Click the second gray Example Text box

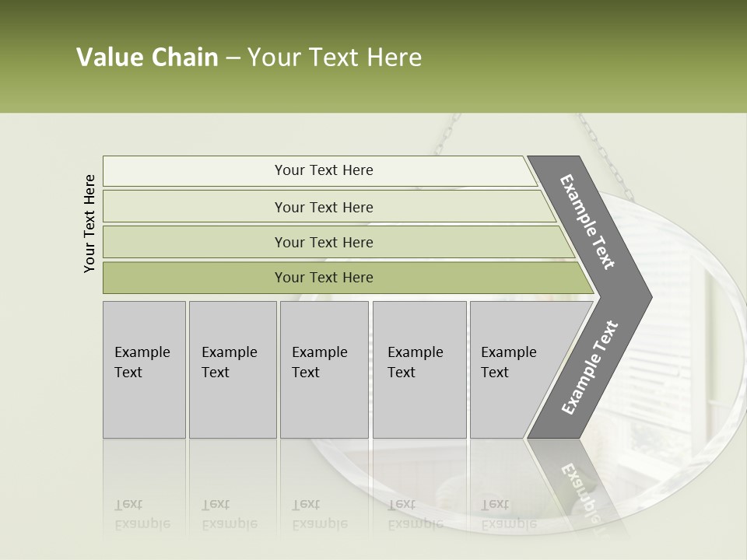coord(233,369)
